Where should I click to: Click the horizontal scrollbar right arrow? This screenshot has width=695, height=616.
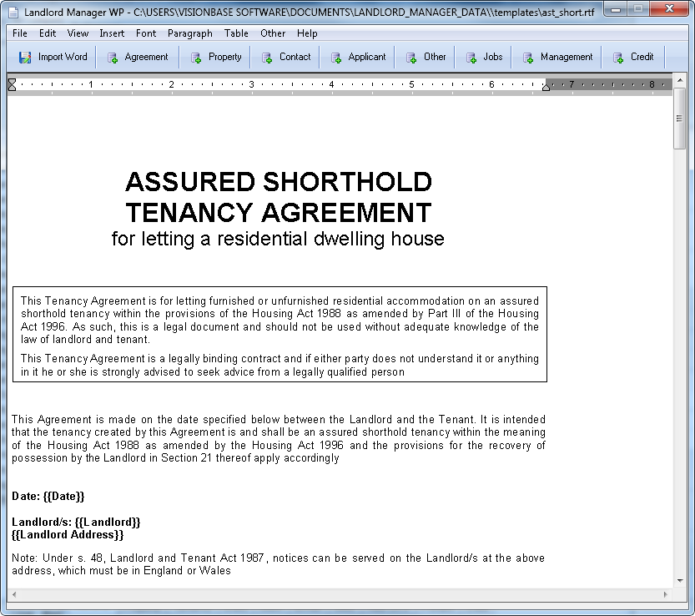coord(665,594)
